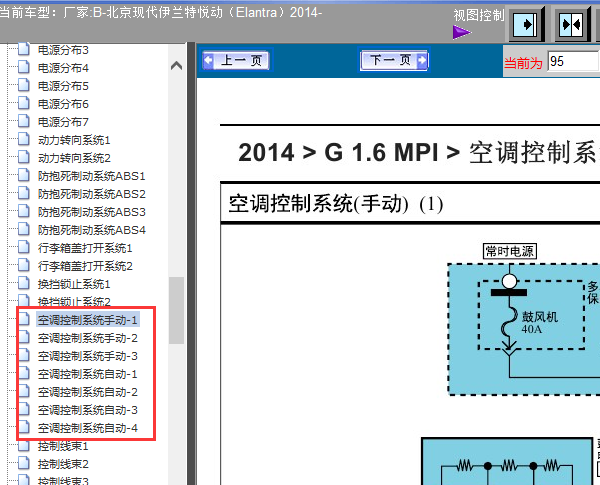The height and width of the screenshot is (485, 600).
Task: Click the 上一页 previous page button
Action: (236, 60)
